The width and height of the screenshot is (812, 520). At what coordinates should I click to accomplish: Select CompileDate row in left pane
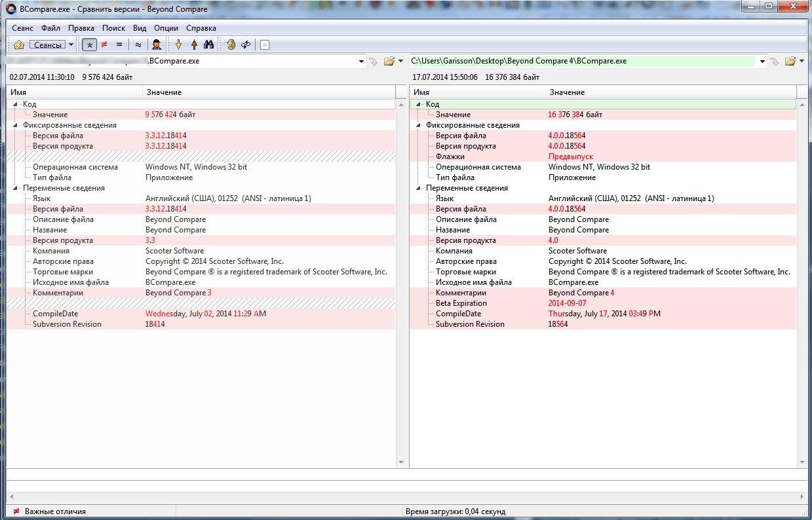(201, 314)
